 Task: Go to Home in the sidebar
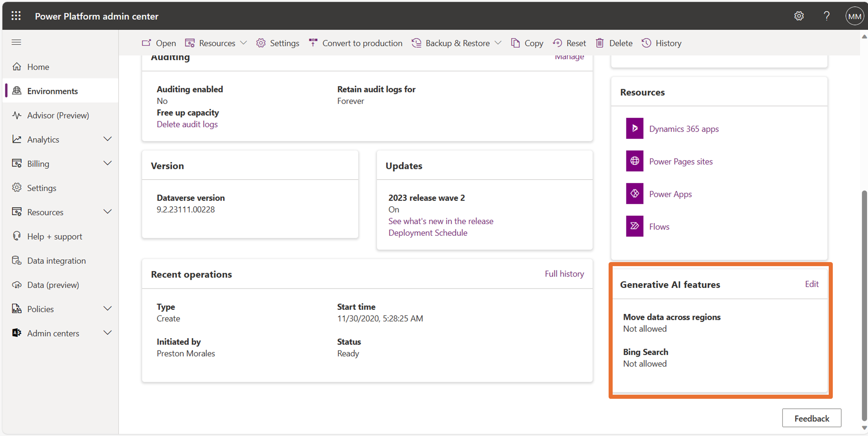38,67
